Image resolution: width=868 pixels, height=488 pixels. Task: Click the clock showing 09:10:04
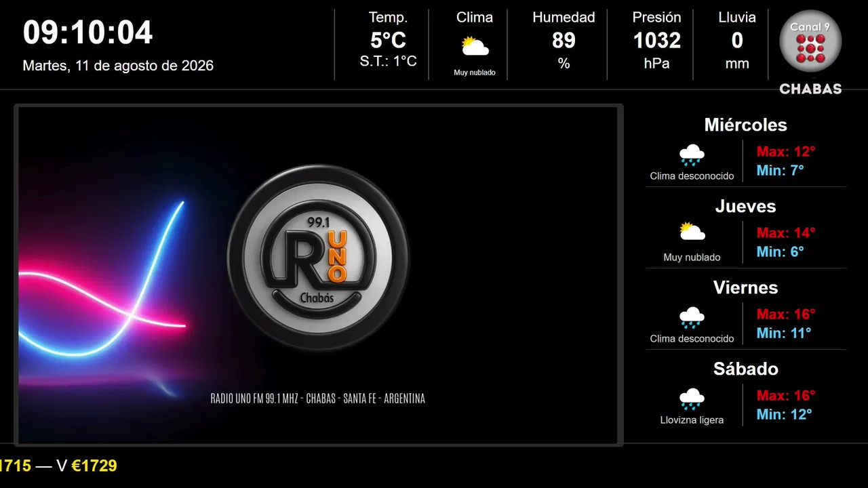coord(88,33)
